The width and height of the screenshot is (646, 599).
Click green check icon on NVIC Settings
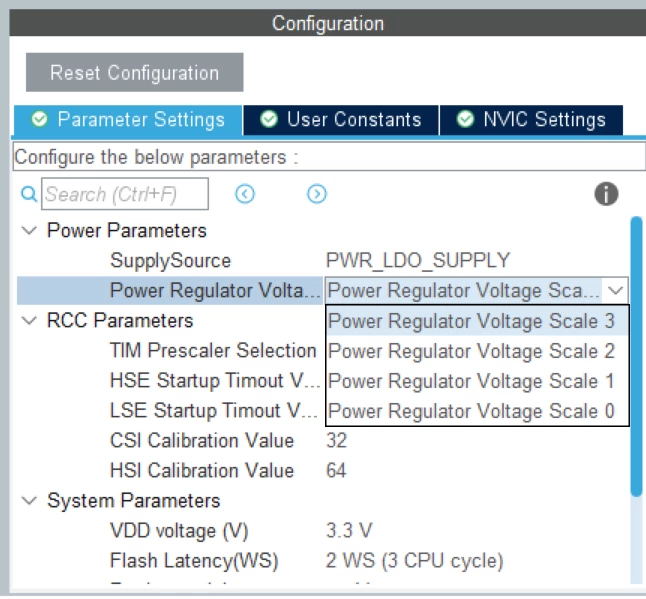point(465,119)
